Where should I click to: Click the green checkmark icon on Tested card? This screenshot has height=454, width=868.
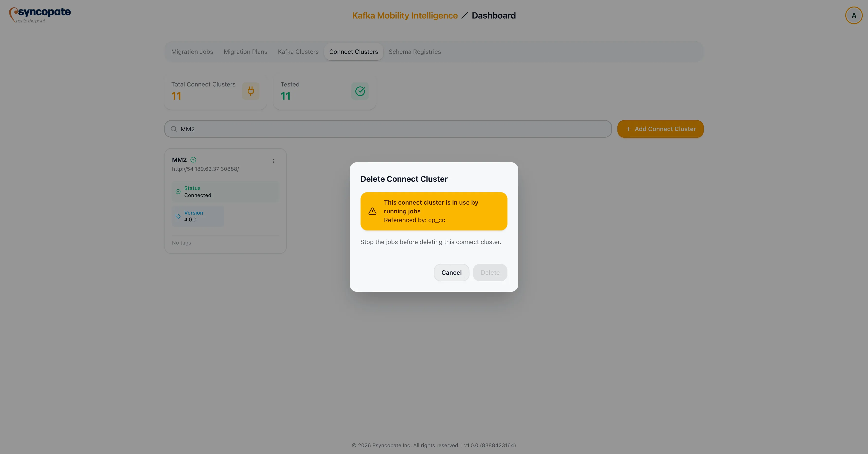pyautogui.click(x=360, y=91)
